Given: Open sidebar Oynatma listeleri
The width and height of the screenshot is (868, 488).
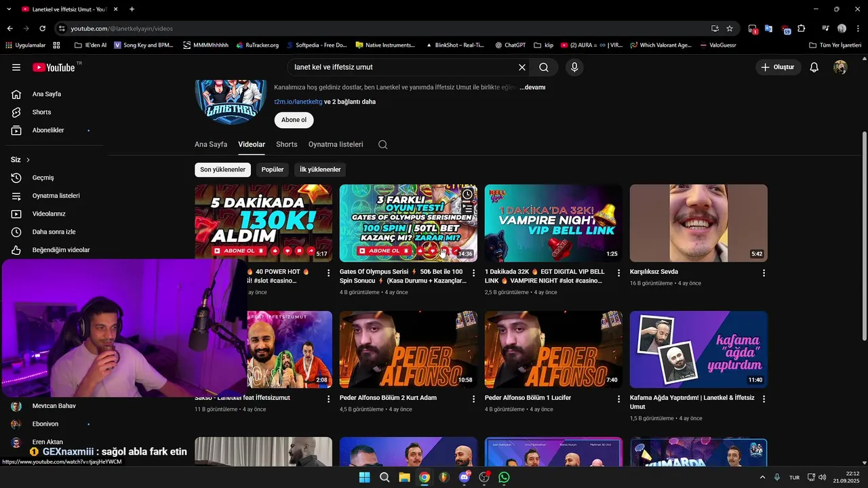Looking at the screenshot, I should (x=54, y=196).
